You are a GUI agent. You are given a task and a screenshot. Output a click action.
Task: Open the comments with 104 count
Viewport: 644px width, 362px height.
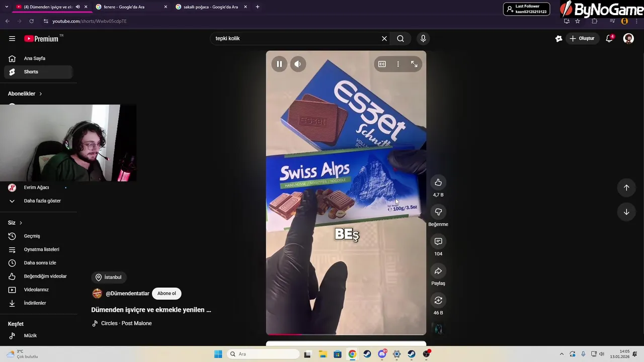[x=438, y=242]
